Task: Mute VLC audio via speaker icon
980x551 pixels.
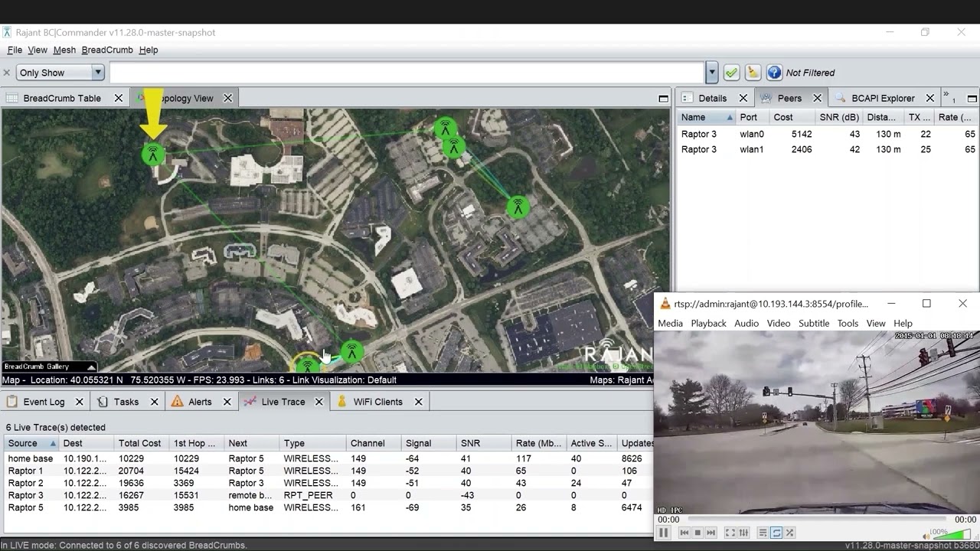Action: (x=926, y=536)
